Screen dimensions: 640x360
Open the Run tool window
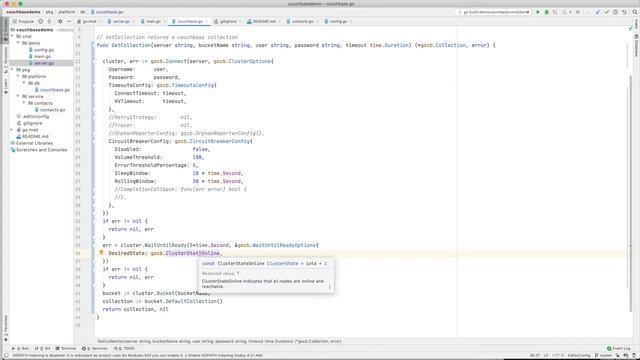pyautogui.click(x=20, y=349)
